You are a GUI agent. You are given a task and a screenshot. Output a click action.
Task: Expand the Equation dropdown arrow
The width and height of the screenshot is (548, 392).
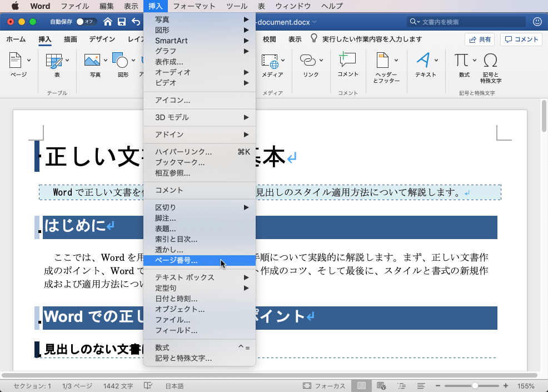coord(475,60)
